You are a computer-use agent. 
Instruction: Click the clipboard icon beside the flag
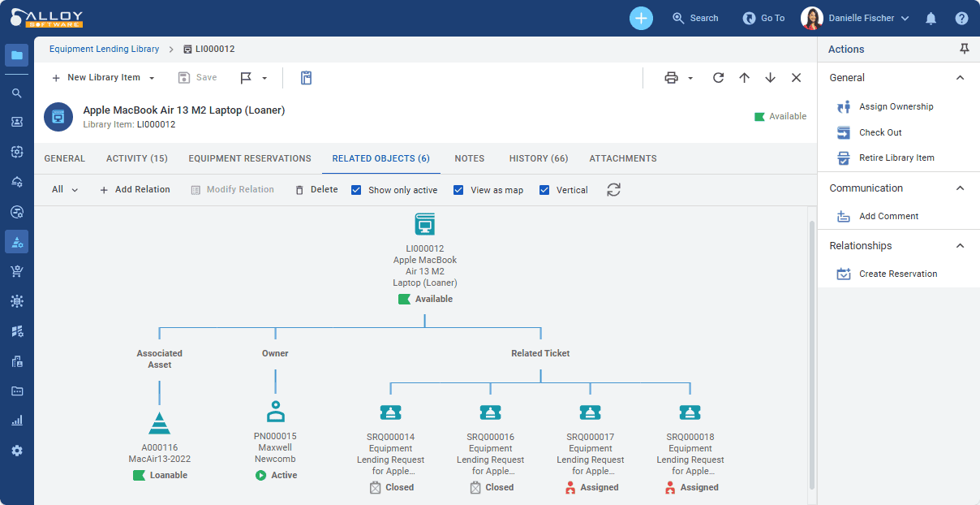[306, 78]
